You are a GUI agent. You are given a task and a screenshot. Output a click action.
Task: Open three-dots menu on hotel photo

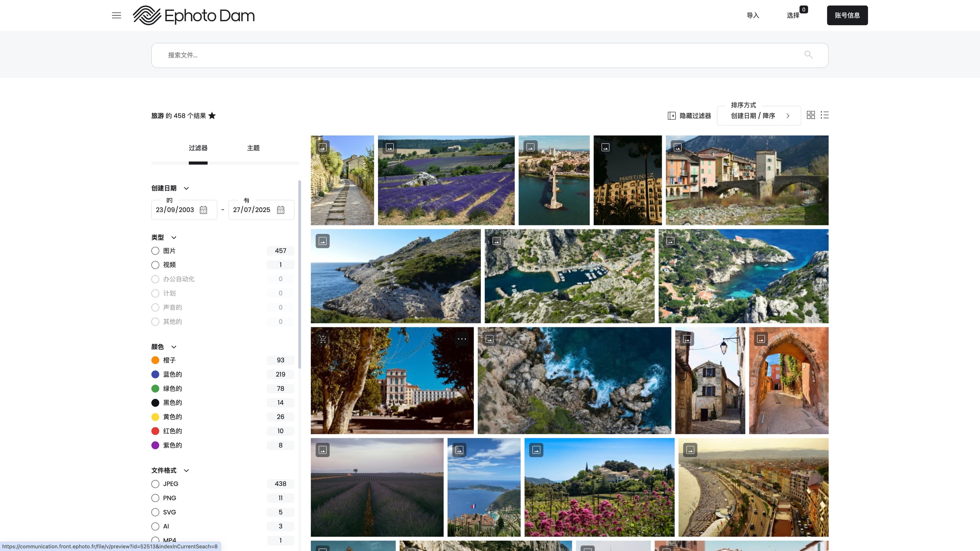click(462, 339)
